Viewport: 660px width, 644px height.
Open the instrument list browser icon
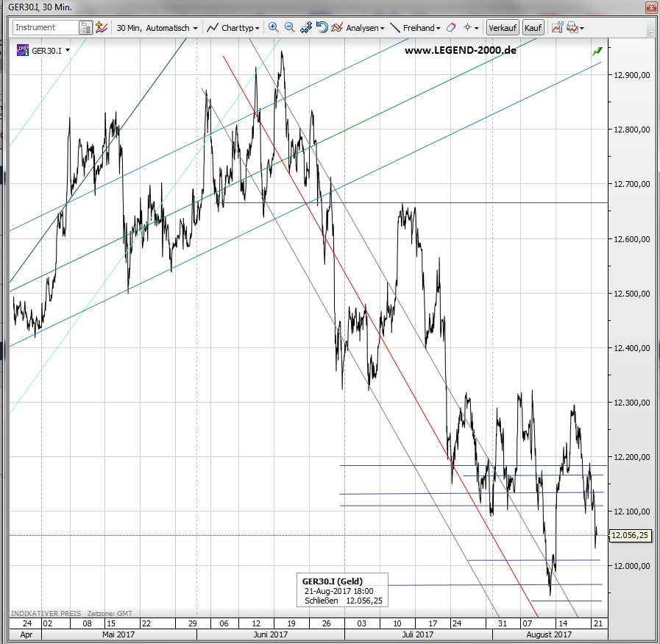[x=85, y=28]
